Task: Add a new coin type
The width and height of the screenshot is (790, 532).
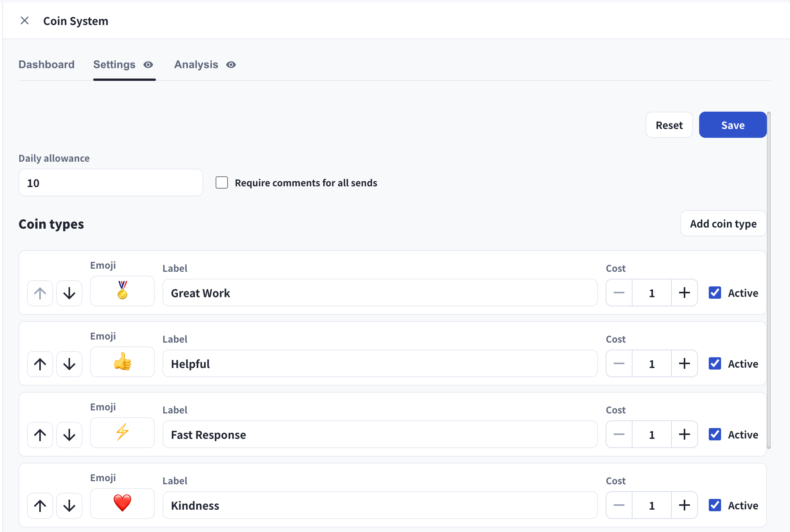Action: click(723, 223)
